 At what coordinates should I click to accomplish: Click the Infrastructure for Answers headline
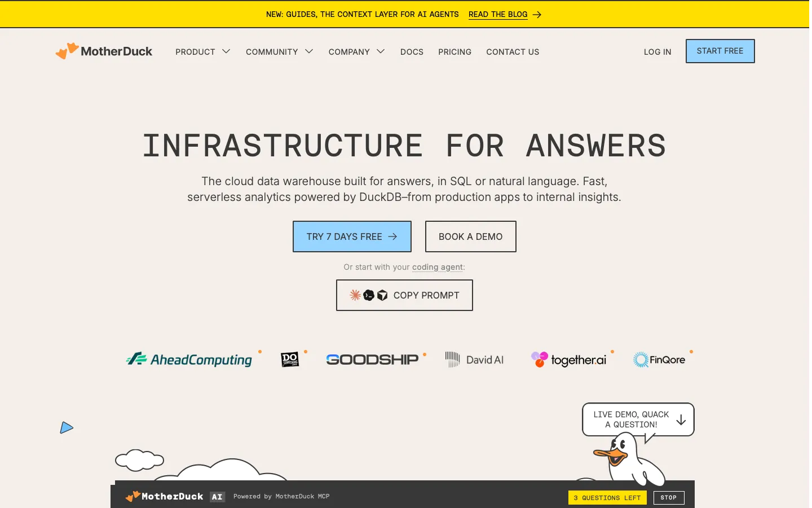point(404,146)
